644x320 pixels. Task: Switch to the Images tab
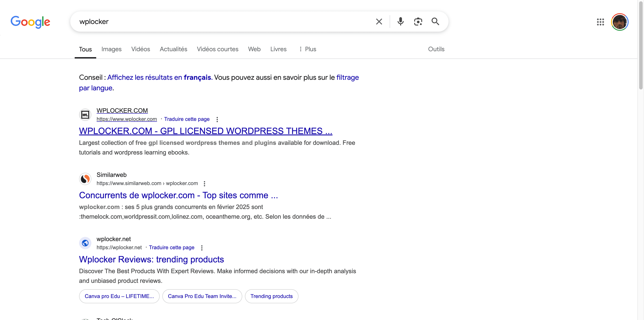coord(112,49)
